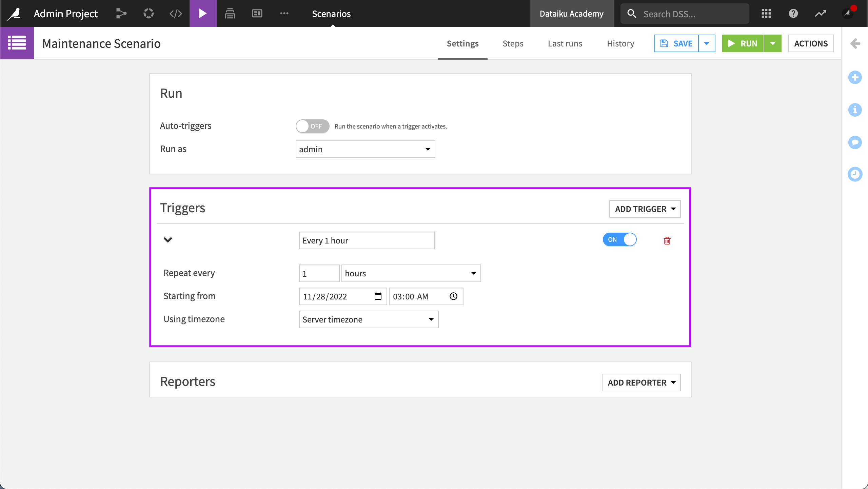868x489 pixels.
Task: Click the Jobs play icon in navbar
Action: pos(203,14)
